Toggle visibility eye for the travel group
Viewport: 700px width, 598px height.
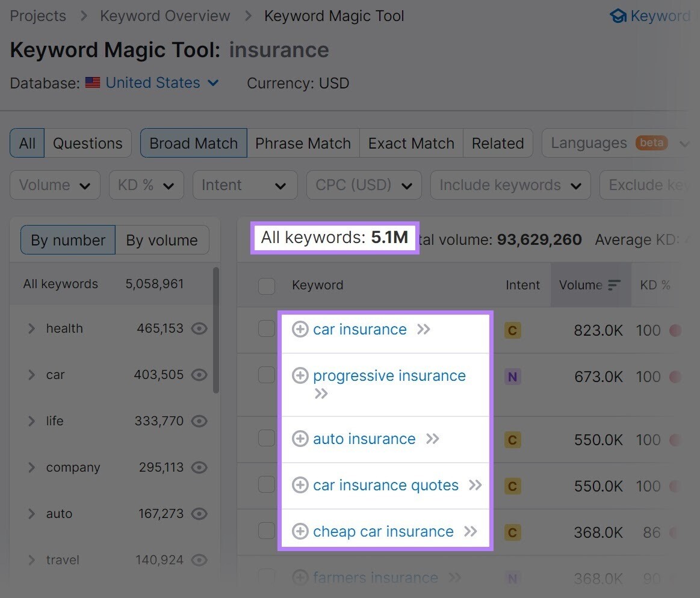pyautogui.click(x=199, y=559)
